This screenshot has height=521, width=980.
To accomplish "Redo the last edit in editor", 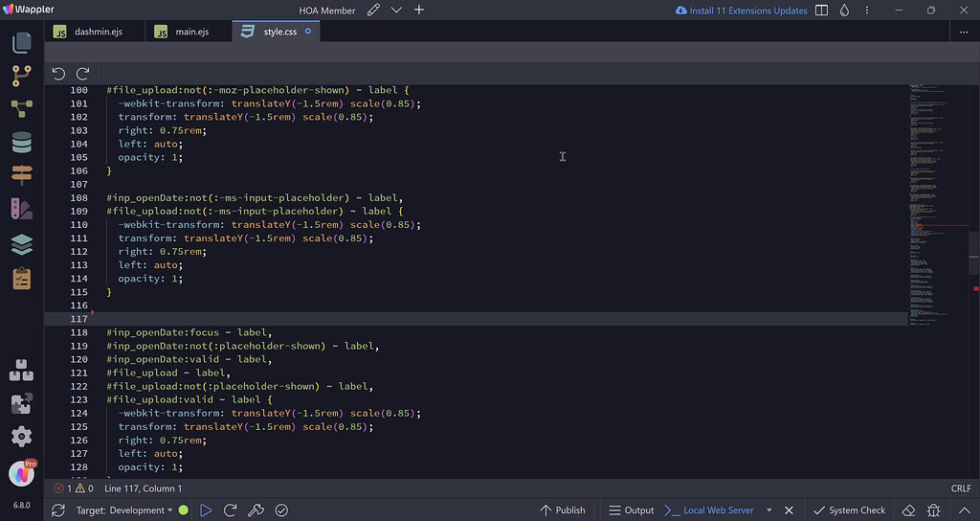I will (x=82, y=74).
